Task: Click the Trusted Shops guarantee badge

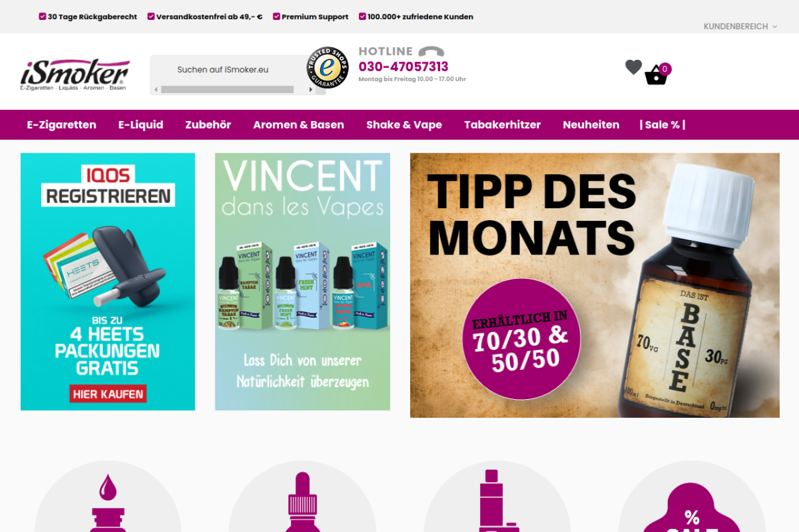Action: (328, 67)
